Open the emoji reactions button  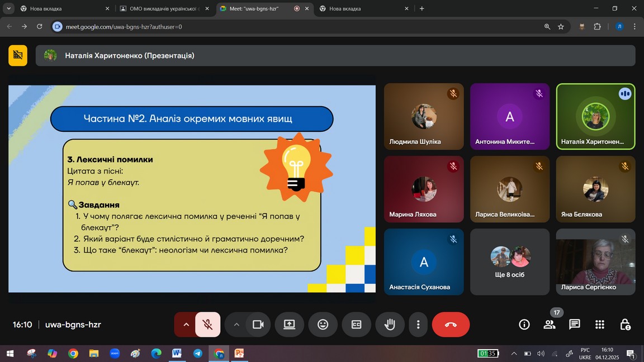pyautogui.click(x=323, y=325)
